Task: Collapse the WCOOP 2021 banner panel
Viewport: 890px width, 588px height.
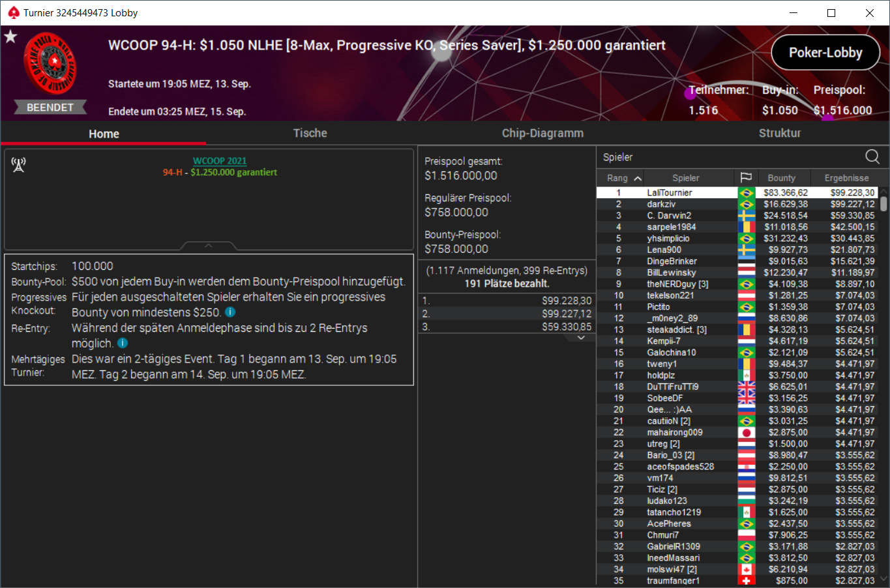Action: [x=209, y=246]
